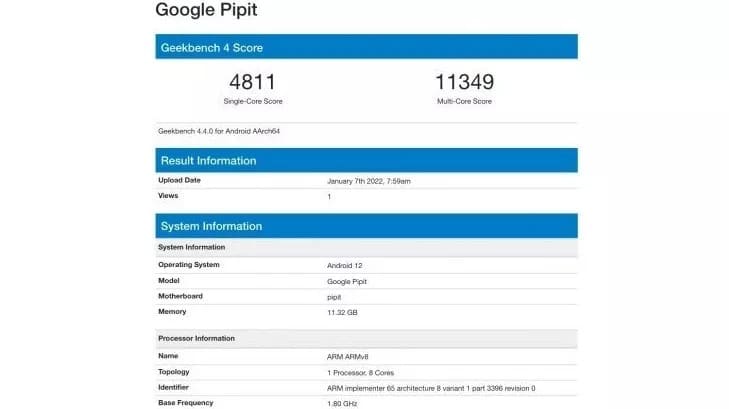Click the Memory row label

coord(172,312)
